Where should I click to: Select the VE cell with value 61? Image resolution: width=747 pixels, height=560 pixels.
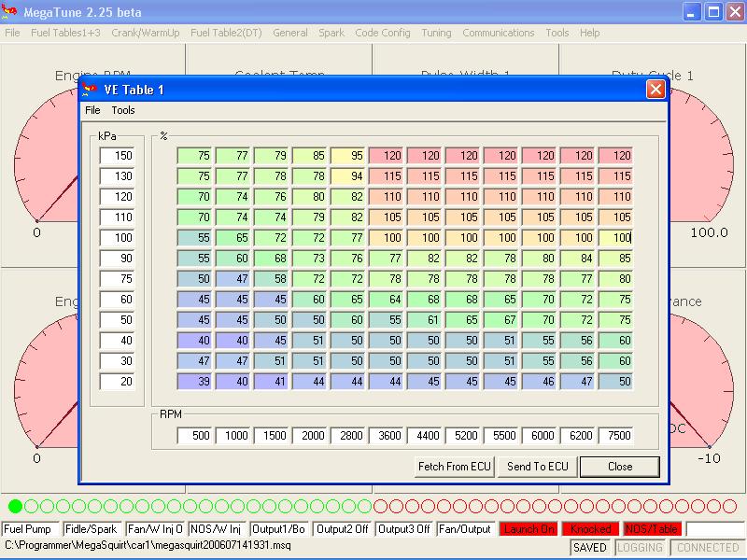tap(424, 320)
